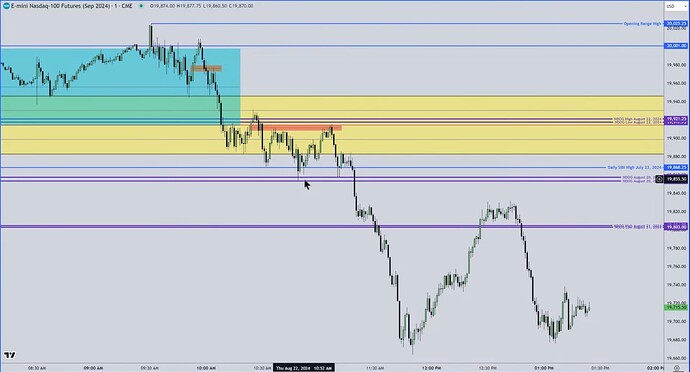Image resolution: width=690 pixels, height=372 pixels.
Task: Click the plus icon beside the 19,855.50 crosshair price
Action: point(659,179)
